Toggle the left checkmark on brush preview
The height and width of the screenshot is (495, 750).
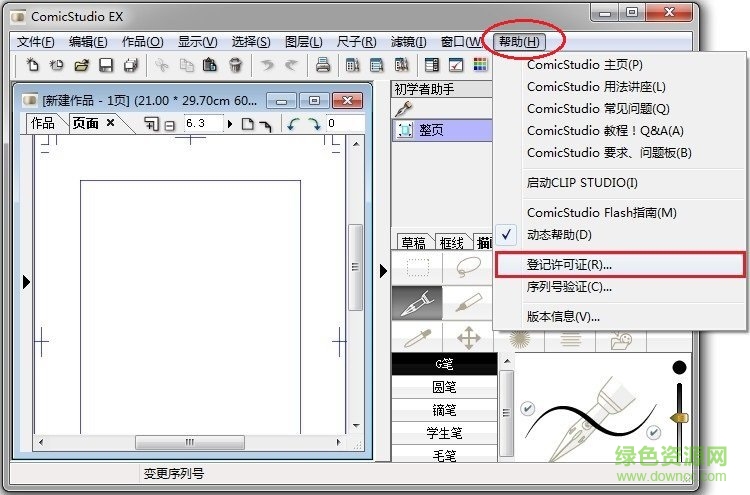coord(527,408)
